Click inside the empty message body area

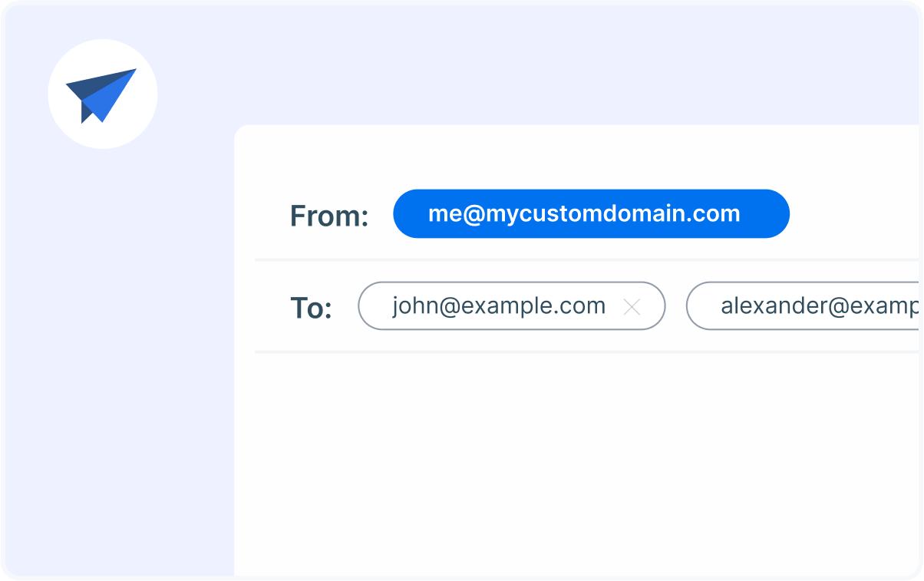point(576,461)
